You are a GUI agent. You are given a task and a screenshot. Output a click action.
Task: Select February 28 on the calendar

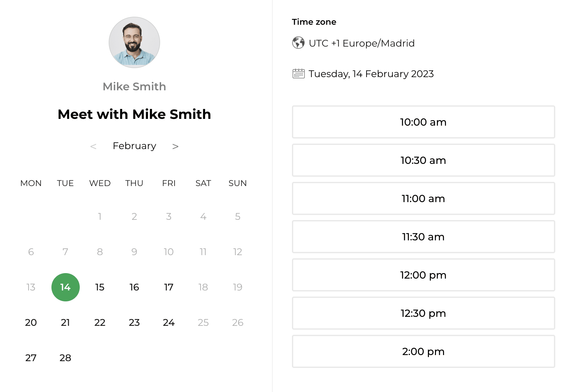[x=65, y=358]
